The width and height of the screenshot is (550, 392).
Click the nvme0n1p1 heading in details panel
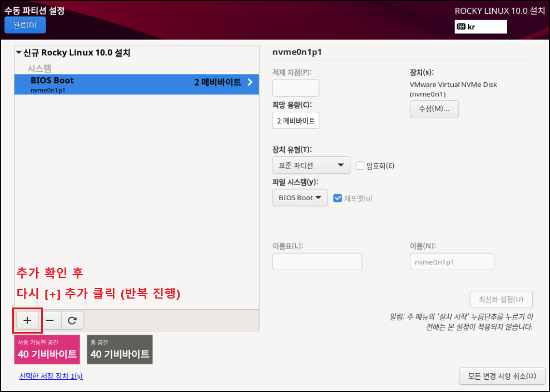click(x=297, y=52)
